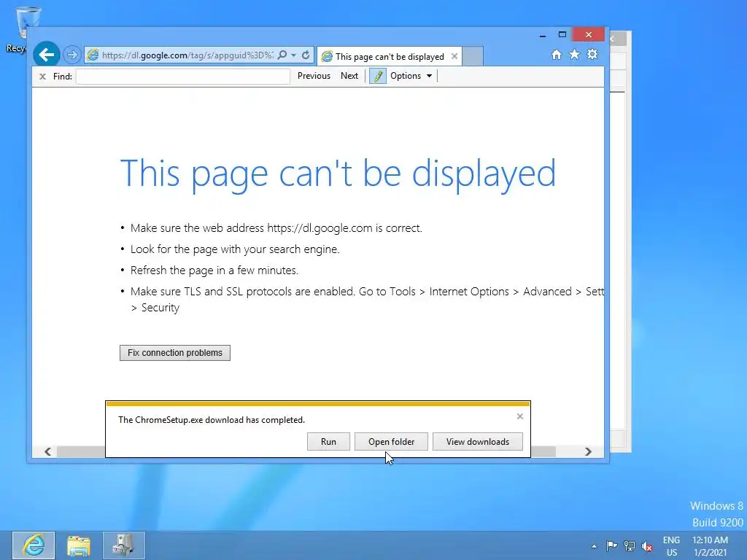Open a new blank tab
The height and width of the screenshot is (560, 747).
click(x=473, y=56)
